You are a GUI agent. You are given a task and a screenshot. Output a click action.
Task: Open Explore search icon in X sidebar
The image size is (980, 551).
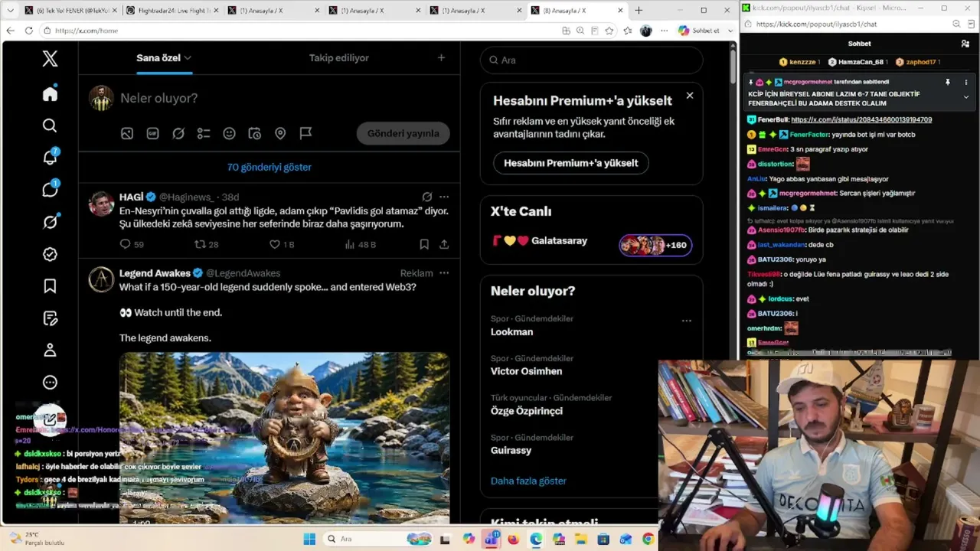[50, 126]
